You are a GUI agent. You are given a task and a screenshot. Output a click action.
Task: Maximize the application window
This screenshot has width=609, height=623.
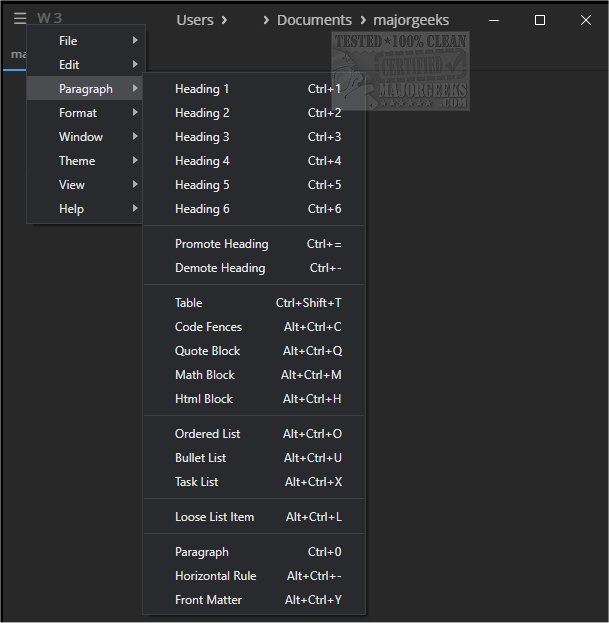[x=540, y=20]
